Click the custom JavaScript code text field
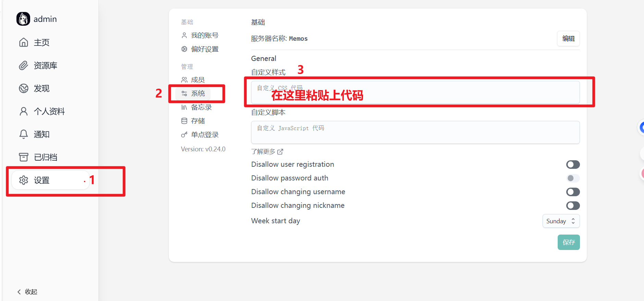Image resolution: width=644 pixels, height=301 pixels. [415, 133]
